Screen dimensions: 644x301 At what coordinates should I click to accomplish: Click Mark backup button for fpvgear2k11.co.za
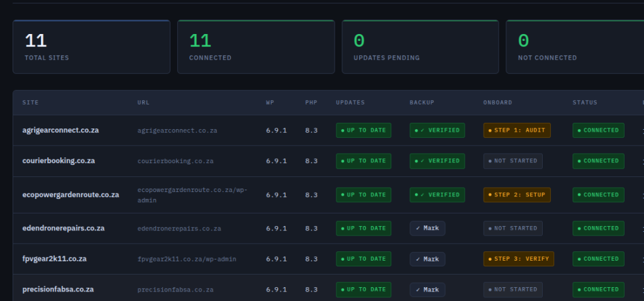tap(427, 259)
